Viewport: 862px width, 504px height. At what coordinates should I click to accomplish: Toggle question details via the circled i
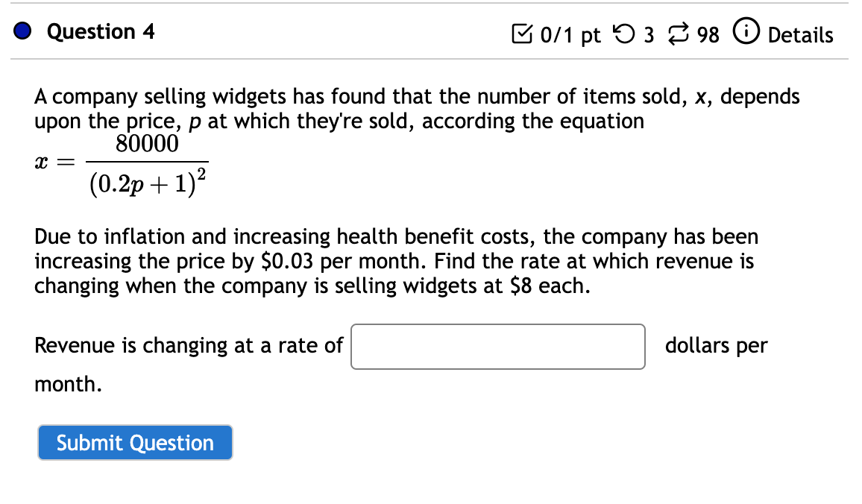[746, 32]
